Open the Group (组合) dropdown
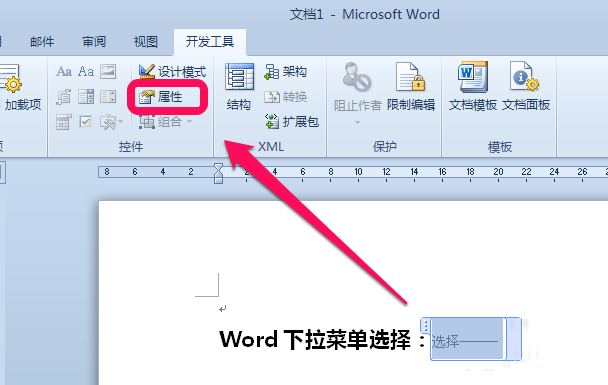Image resolution: width=608 pixels, height=385 pixels. tap(166, 122)
